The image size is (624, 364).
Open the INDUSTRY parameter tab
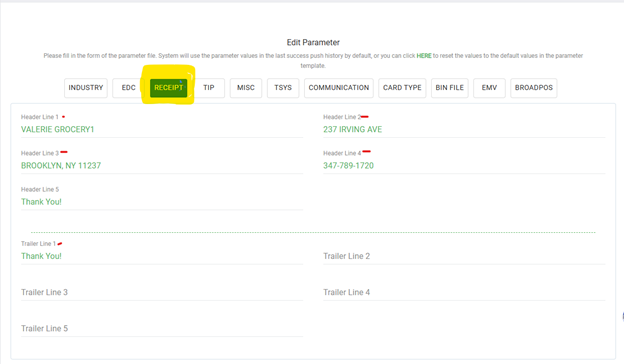[x=86, y=88]
